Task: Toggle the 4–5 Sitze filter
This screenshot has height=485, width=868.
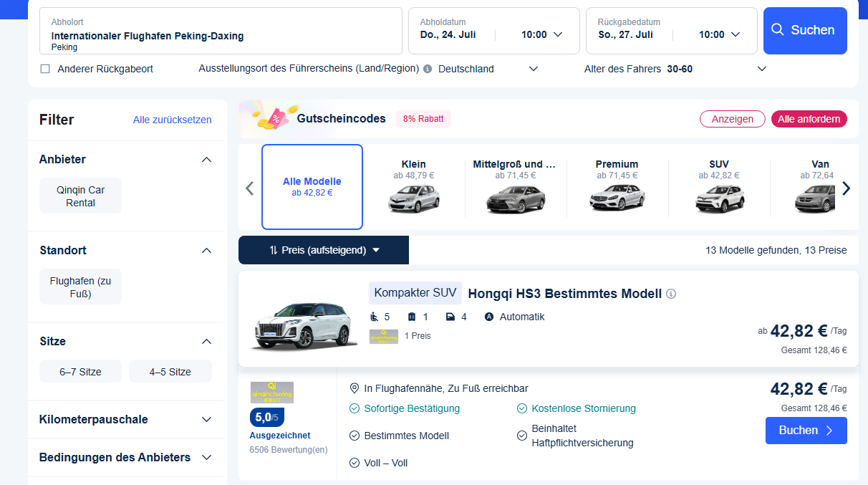Action: tap(170, 372)
